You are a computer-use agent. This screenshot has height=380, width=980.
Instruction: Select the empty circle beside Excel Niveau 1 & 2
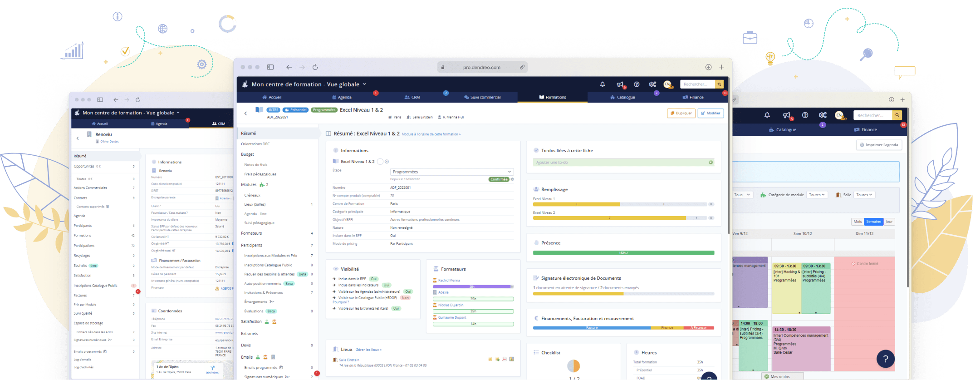pos(380,162)
